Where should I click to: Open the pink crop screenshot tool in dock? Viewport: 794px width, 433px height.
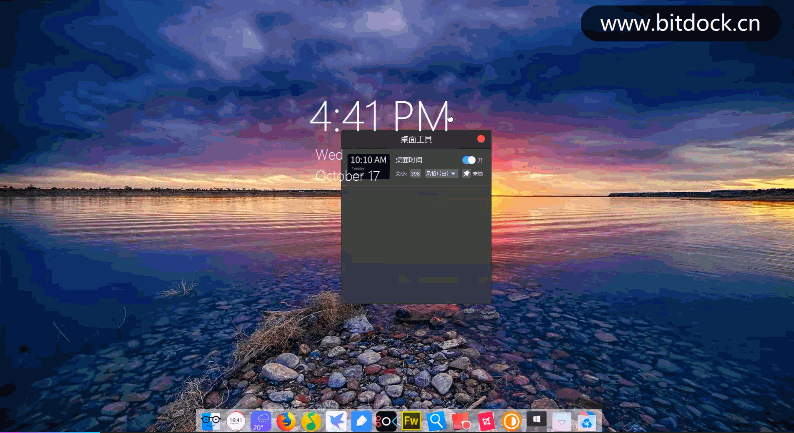coord(486,421)
